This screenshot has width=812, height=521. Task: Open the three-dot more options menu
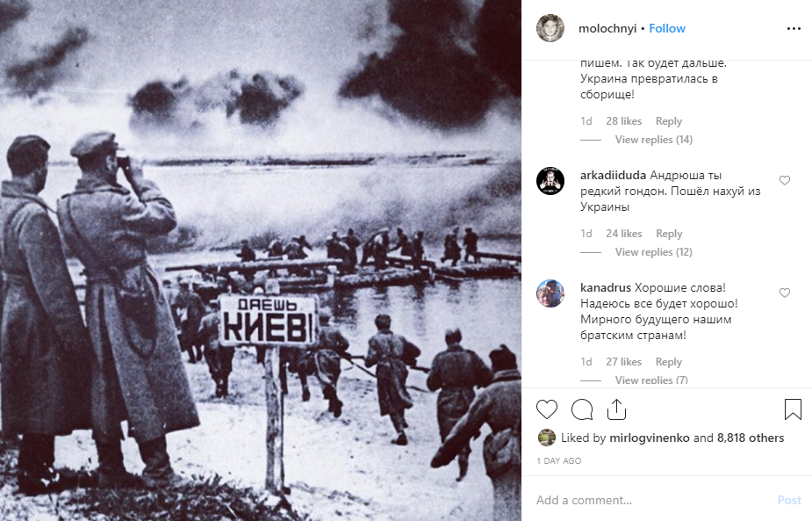click(x=794, y=28)
